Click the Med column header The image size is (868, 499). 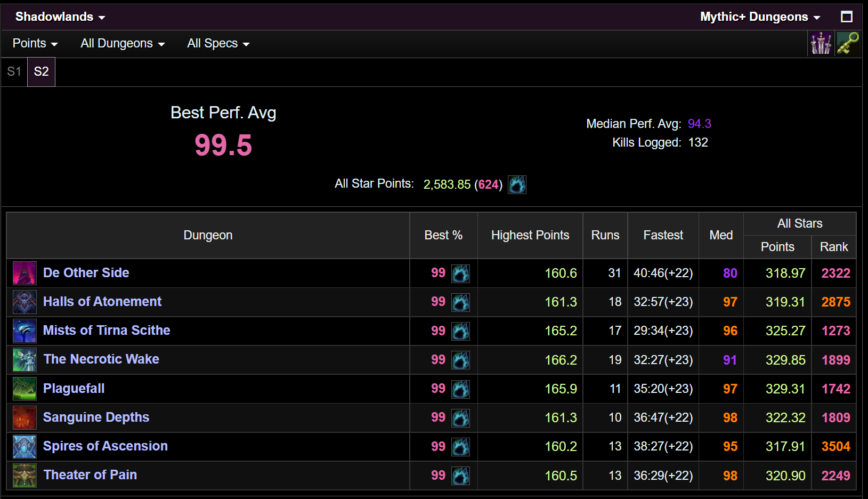click(721, 235)
